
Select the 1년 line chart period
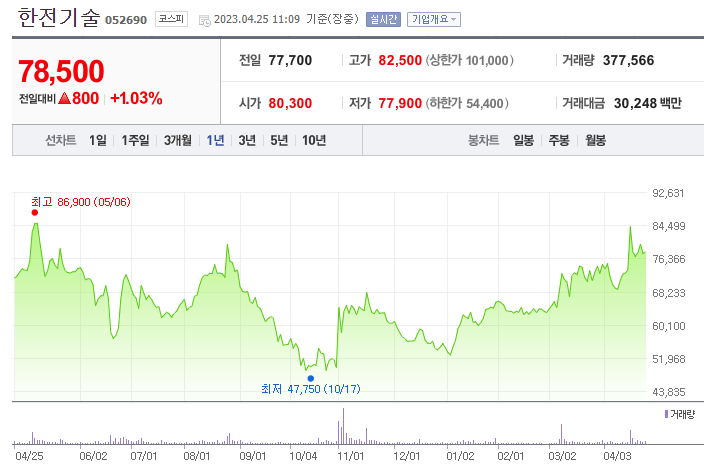pos(215,141)
